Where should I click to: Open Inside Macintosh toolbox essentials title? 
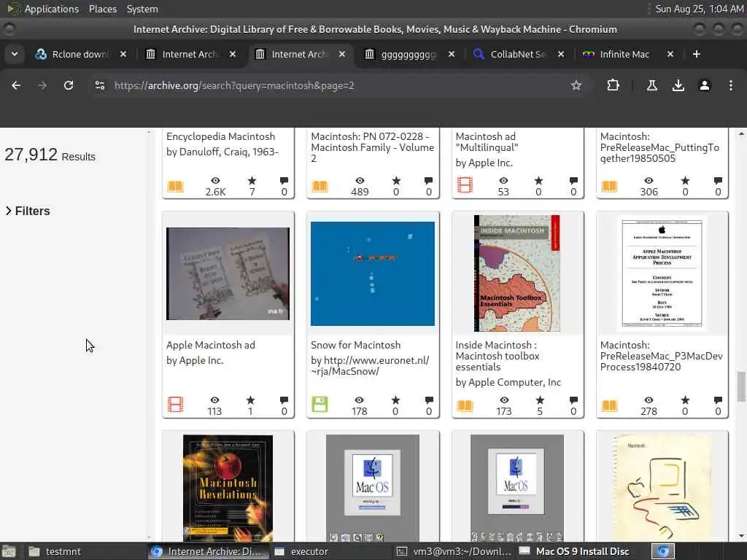[x=498, y=356]
